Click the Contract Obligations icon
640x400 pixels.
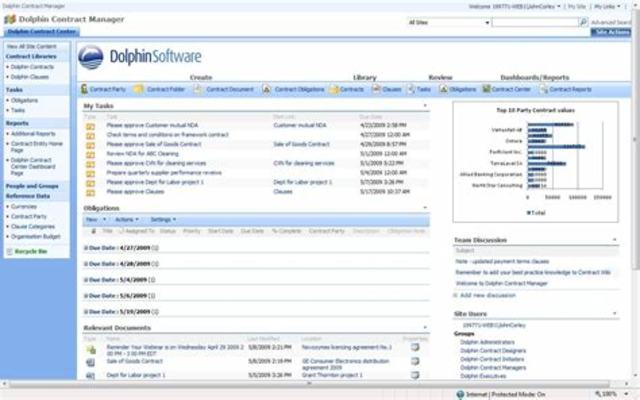tap(267, 89)
